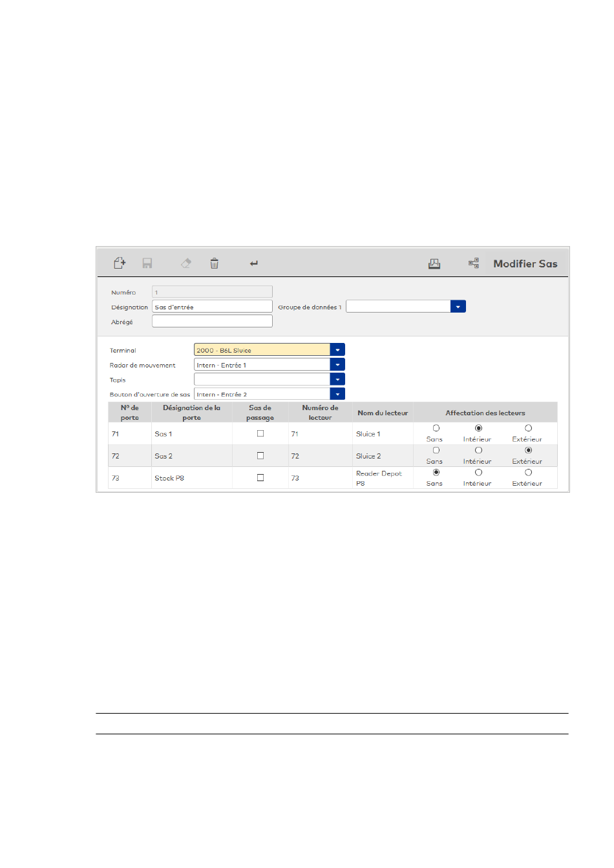
Task: Click the hierarchy tree structure icon
Action: coord(474,263)
